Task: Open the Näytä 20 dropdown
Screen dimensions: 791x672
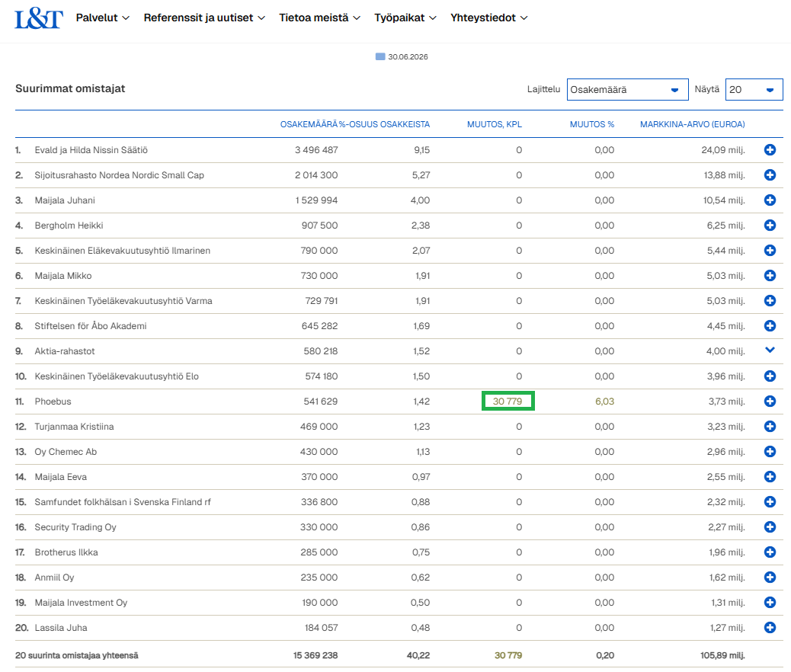Action: (754, 90)
